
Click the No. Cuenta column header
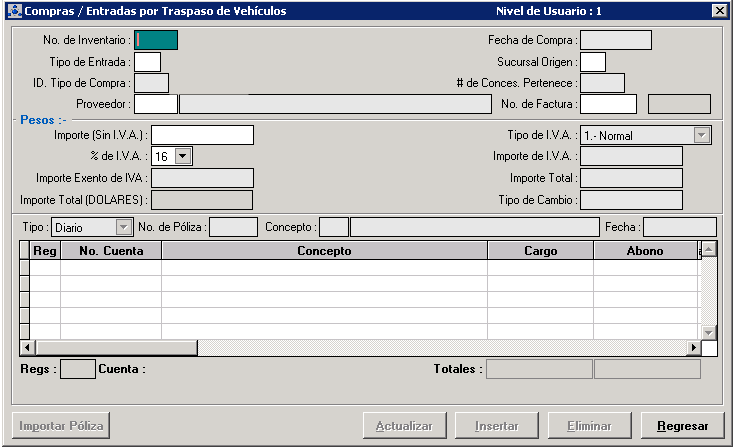111,251
